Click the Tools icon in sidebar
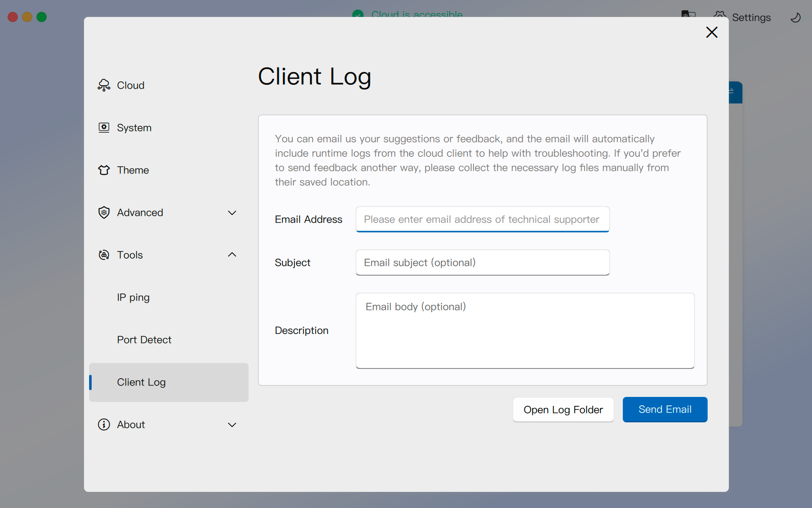The width and height of the screenshot is (812, 508). click(x=104, y=255)
